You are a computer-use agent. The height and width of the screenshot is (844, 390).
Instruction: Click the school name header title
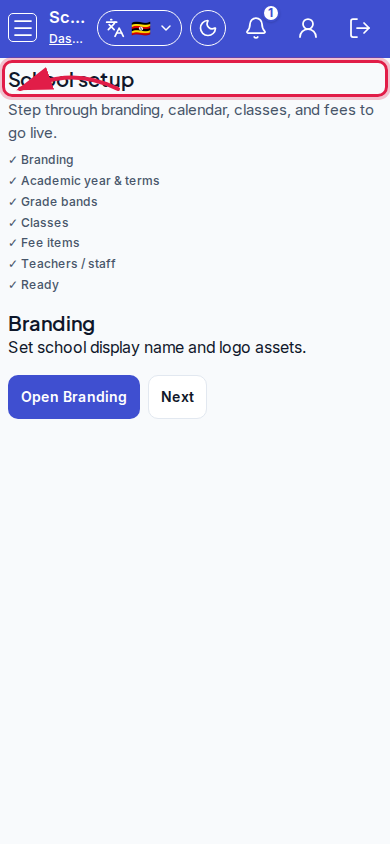tap(67, 17)
